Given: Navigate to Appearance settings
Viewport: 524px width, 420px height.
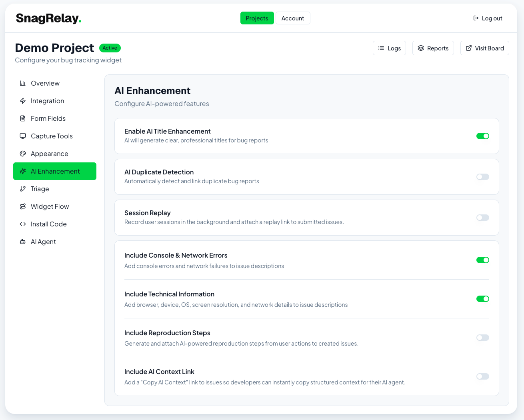Looking at the screenshot, I should 55,154.
